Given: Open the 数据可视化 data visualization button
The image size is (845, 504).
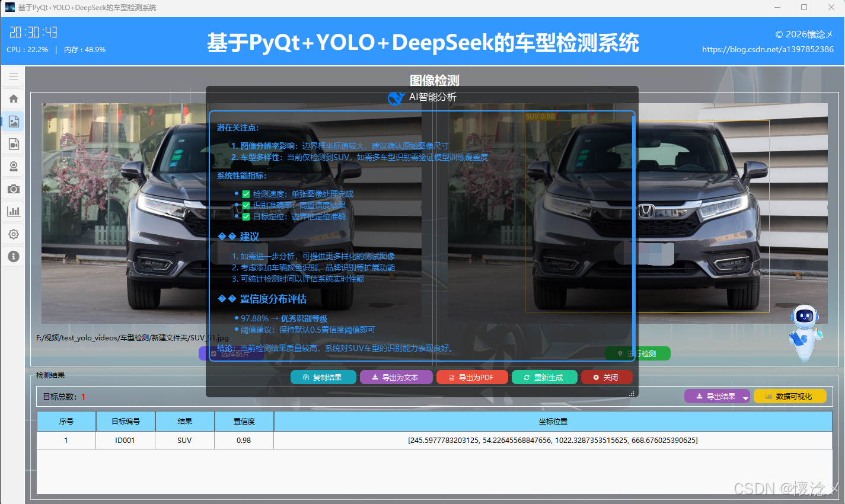Looking at the screenshot, I should 790,396.
